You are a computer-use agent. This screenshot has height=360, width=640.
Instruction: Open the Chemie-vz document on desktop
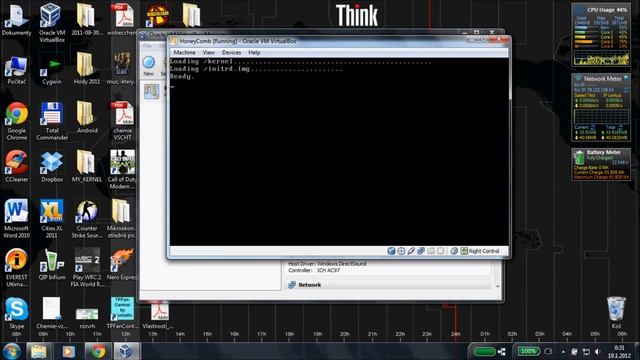point(52,313)
